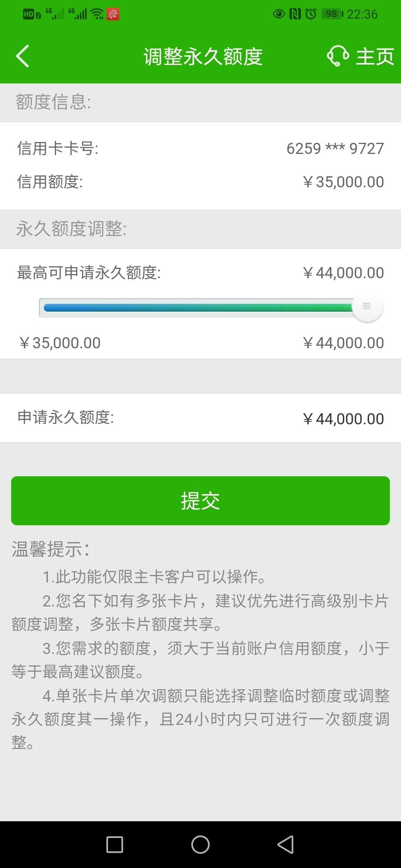Tap the minimum ¥35,000.00 slider label
Image resolution: width=401 pixels, height=868 pixels.
[60, 343]
